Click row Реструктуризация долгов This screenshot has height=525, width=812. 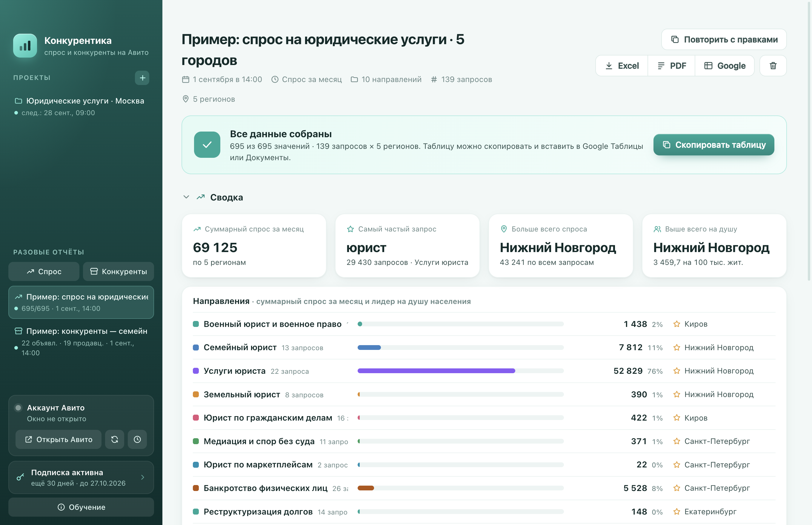tap(484, 512)
